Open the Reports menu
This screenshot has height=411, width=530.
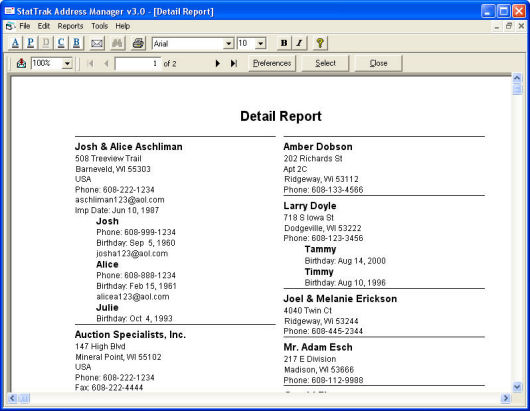[70, 26]
